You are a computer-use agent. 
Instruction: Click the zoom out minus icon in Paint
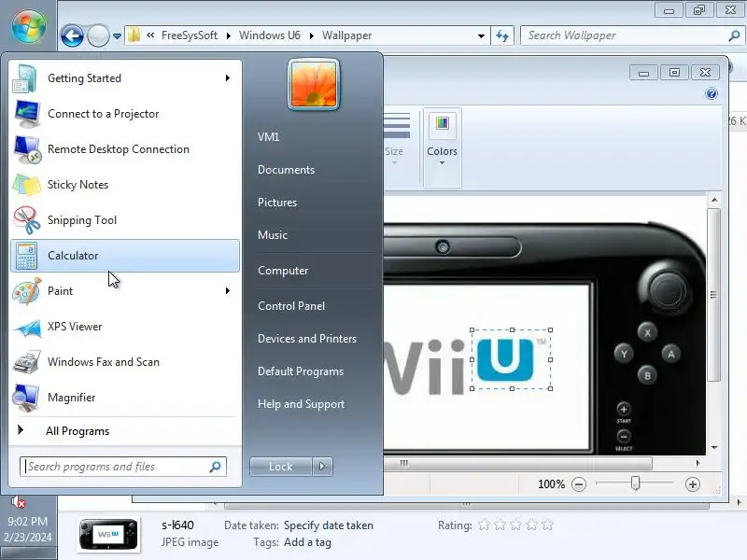pyautogui.click(x=579, y=484)
